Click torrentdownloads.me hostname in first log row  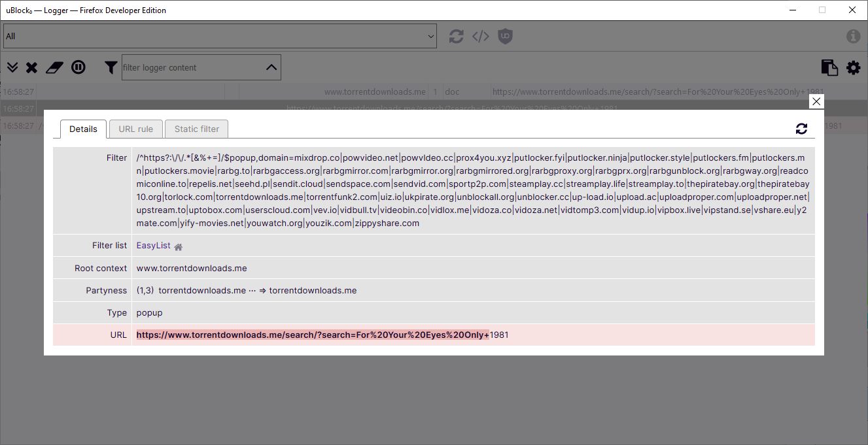(375, 92)
